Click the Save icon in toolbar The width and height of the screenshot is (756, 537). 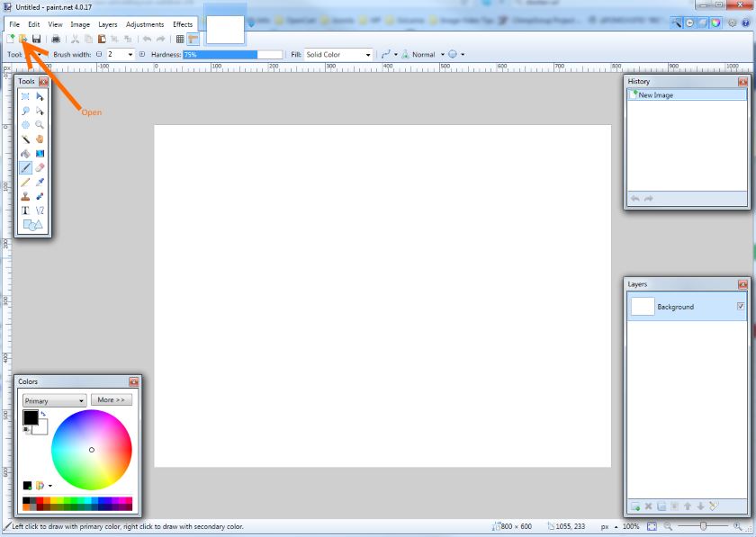[37, 40]
